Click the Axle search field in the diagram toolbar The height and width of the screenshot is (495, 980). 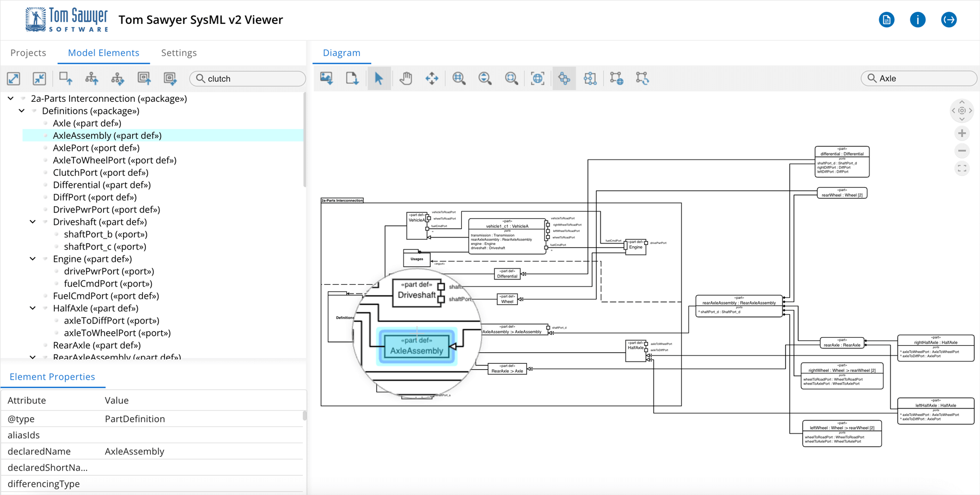pyautogui.click(x=918, y=78)
